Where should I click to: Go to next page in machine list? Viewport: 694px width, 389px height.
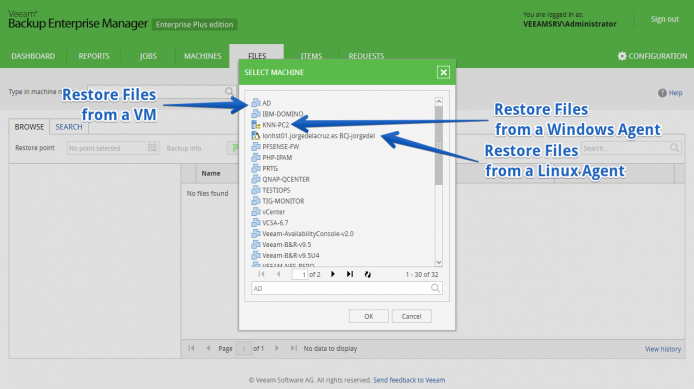[333, 274]
